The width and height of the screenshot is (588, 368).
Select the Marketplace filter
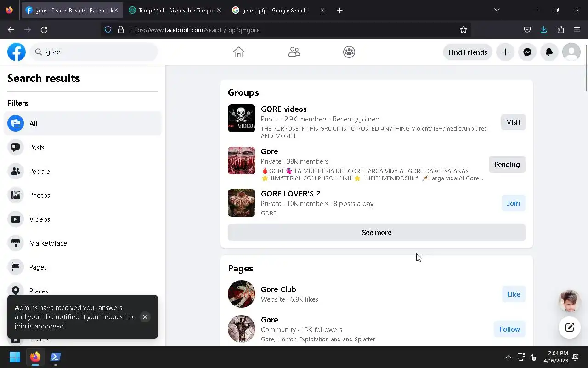[x=83, y=243]
